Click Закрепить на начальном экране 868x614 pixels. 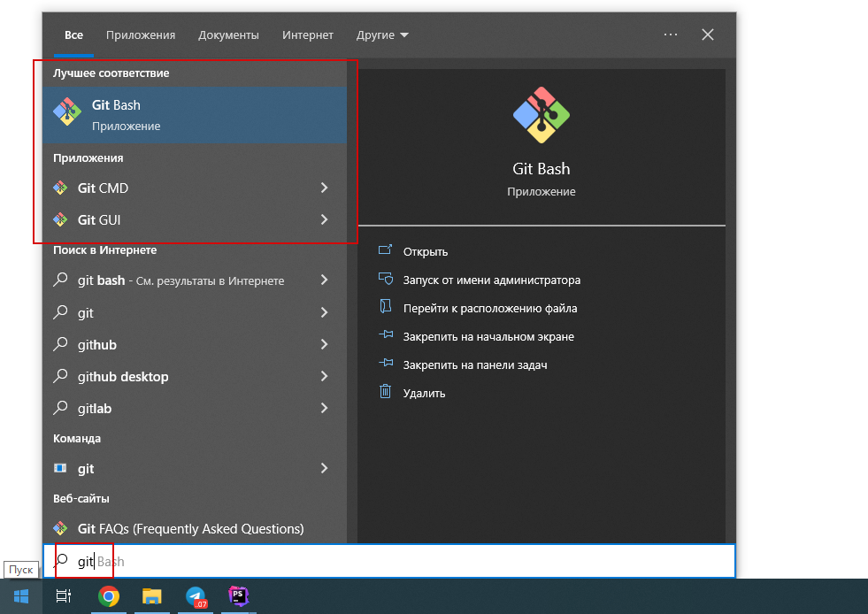click(488, 336)
